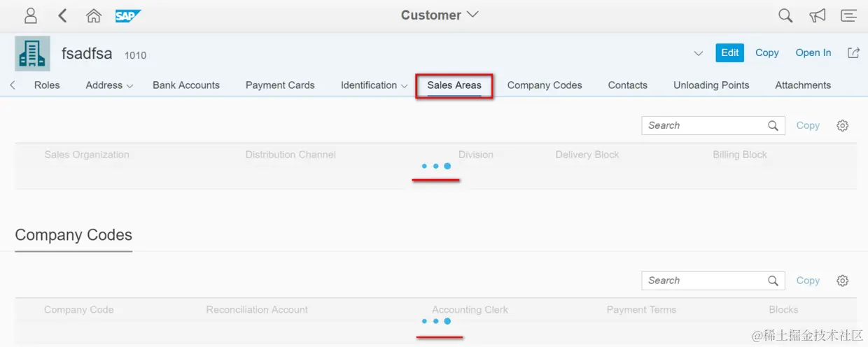Click the Billing Block column header

[740, 155]
